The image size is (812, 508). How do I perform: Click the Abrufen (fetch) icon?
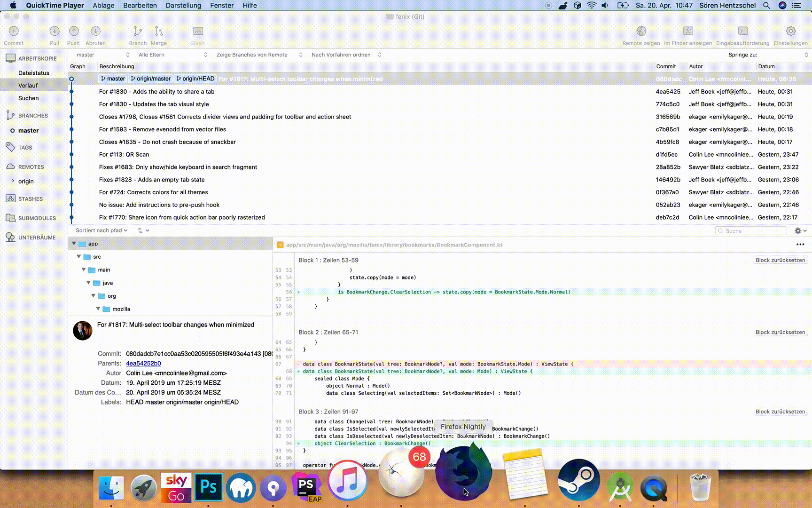95,32
